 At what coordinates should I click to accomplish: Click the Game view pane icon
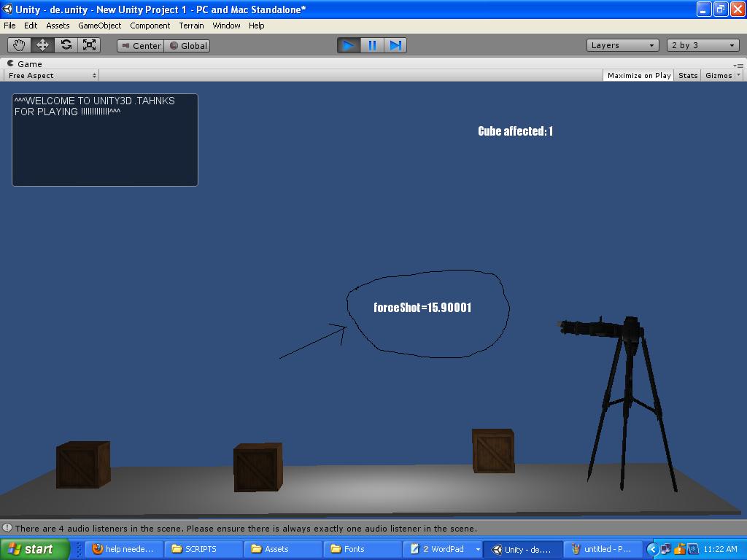11,63
